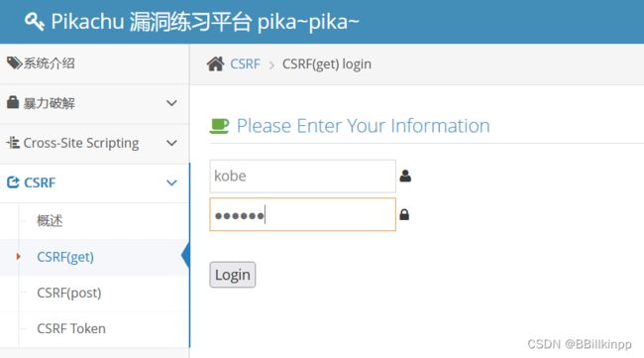Image resolution: width=644 pixels, height=358 pixels.
Task: Click the password input field
Action: click(x=303, y=214)
